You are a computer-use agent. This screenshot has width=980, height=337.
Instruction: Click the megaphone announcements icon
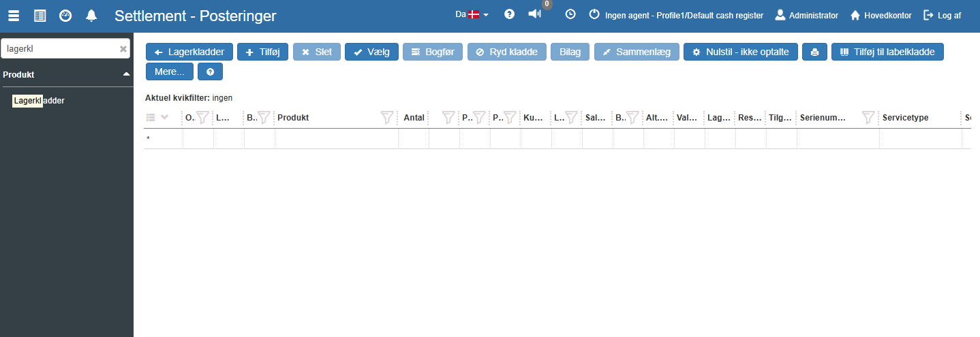(535, 14)
